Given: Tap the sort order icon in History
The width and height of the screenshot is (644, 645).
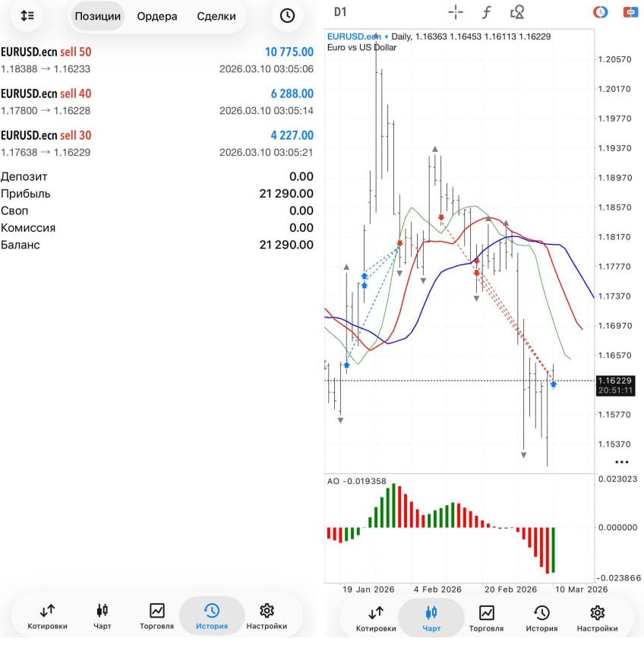Looking at the screenshot, I should (x=27, y=16).
